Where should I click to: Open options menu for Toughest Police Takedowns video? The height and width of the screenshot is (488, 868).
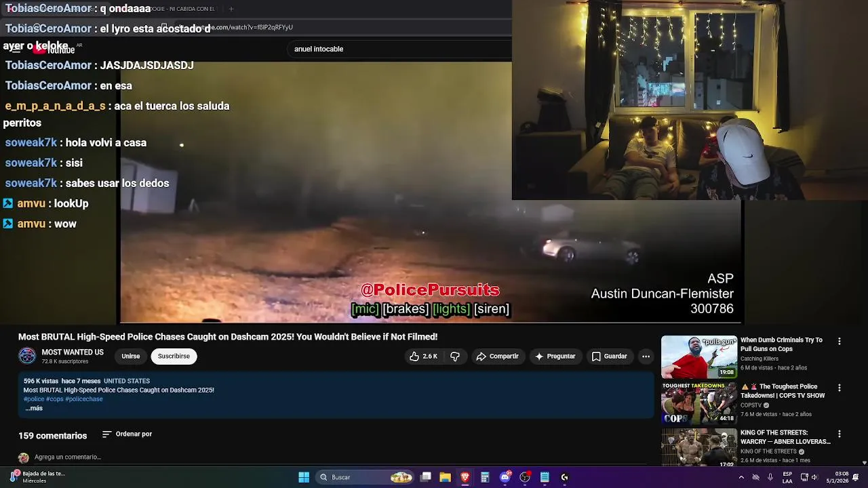(839, 388)
